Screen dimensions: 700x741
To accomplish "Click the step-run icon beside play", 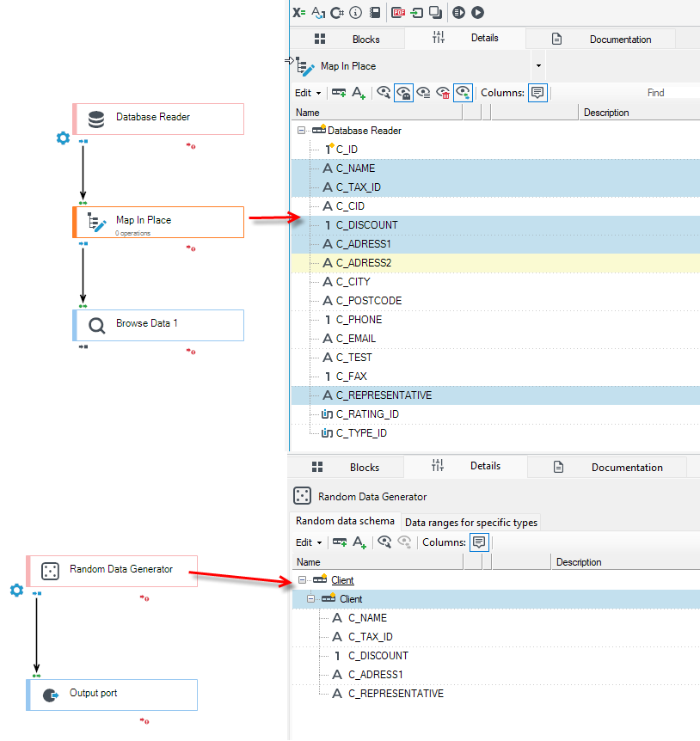I will pyautogui.click(x=459, y=13).
